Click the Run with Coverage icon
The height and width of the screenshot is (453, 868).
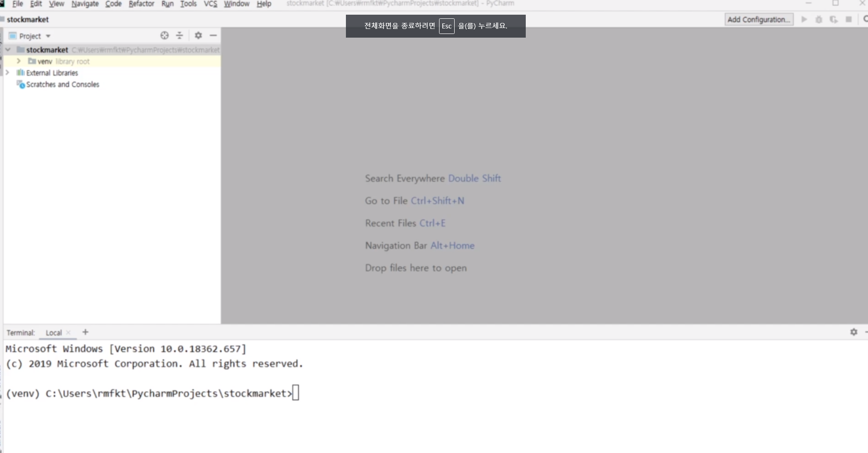click(x=834, y=19)
